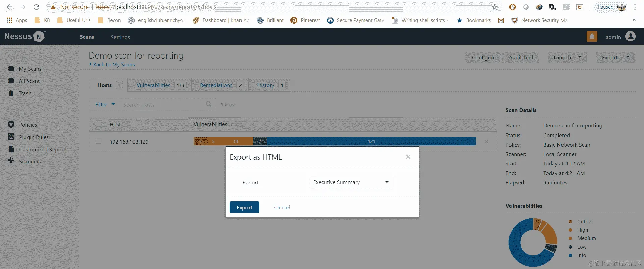Show more bookmarks via chevron
Screen dimensions: 644x269
(634, 20)
